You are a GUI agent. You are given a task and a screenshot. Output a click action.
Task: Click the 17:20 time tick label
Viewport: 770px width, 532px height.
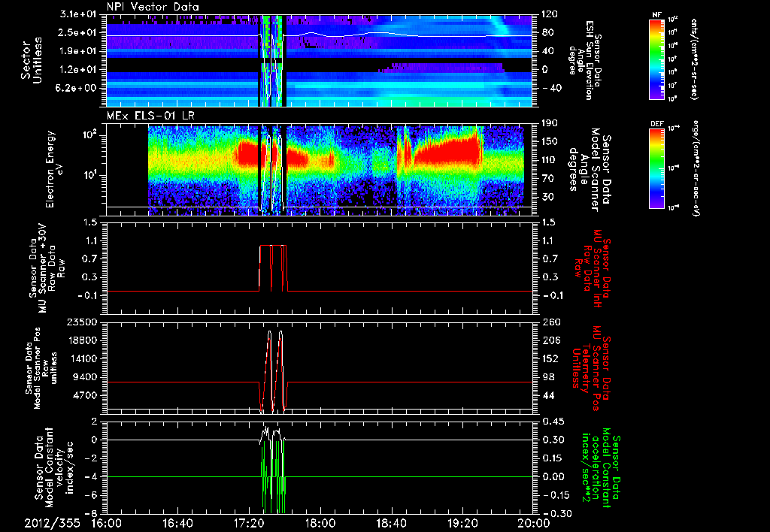pyautogui.click(x=249, y=523)
